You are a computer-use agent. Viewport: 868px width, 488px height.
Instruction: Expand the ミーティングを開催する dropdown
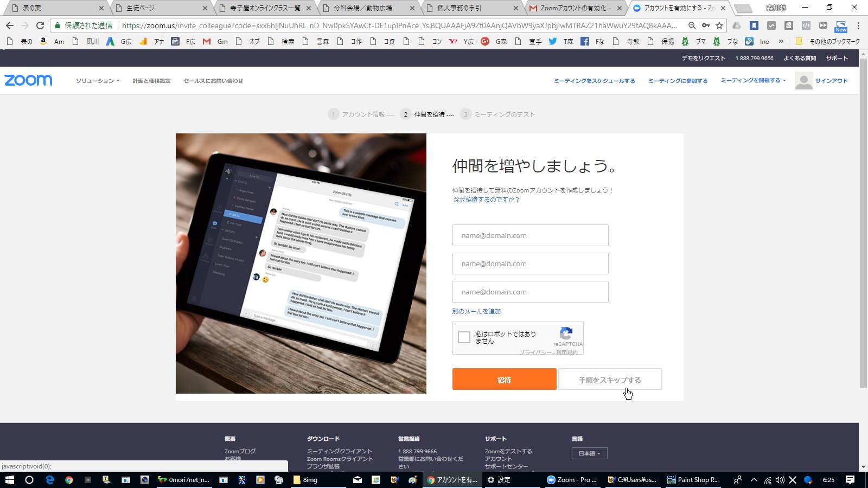point(753,80)
